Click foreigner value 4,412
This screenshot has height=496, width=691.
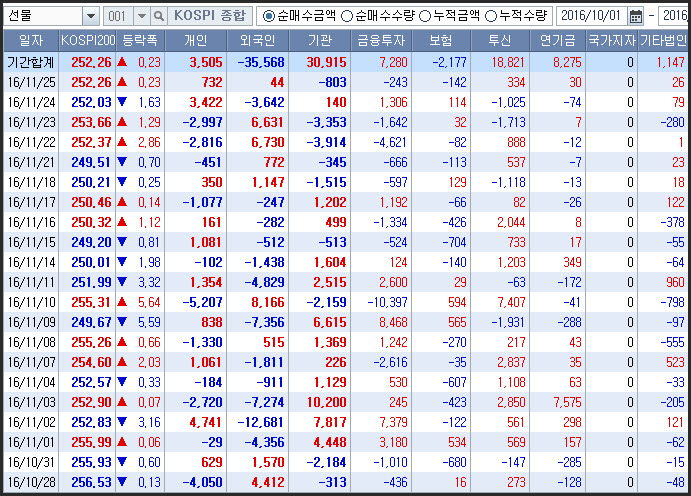click(x=267, y=482)
